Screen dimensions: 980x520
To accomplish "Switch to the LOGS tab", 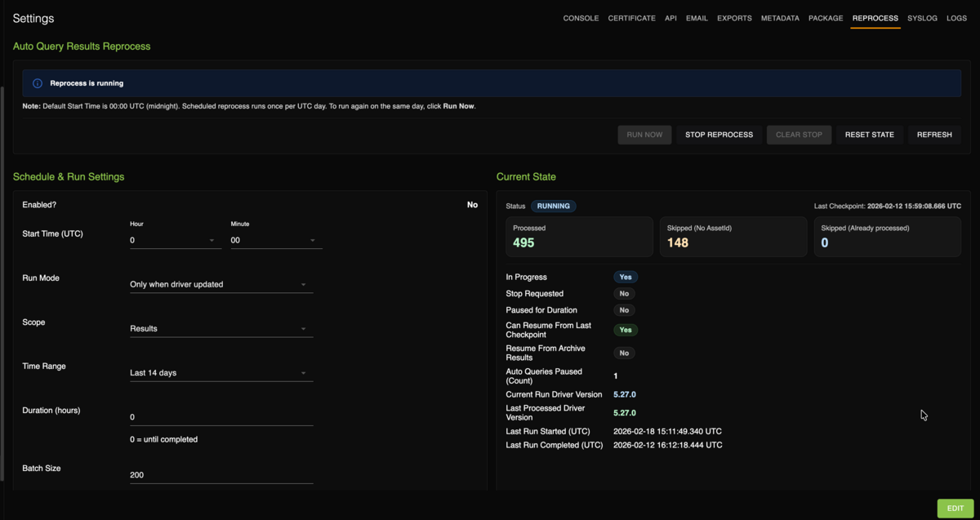I will point(956,18).
